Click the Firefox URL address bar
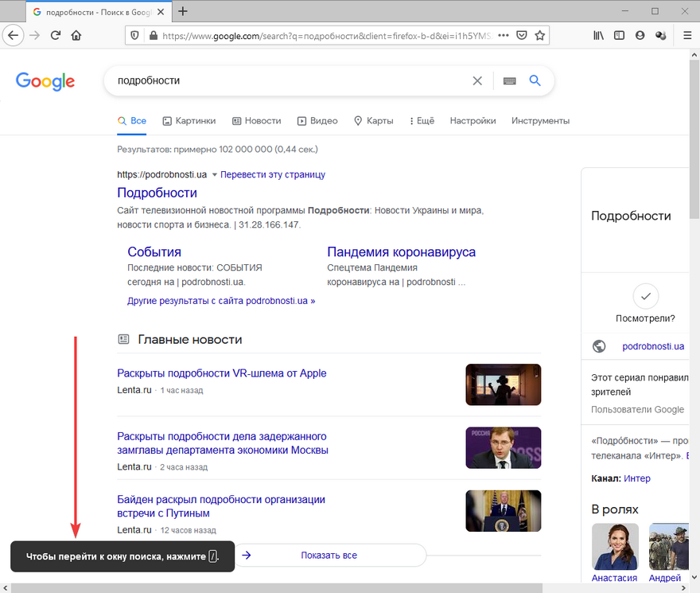Screen dimensions: 700x593 pos(326,35)
